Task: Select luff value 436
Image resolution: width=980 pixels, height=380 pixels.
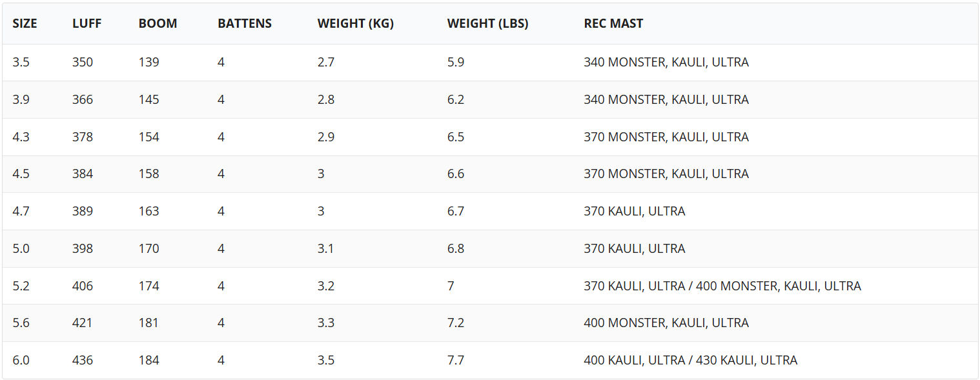Action: (x=83, y=361)
